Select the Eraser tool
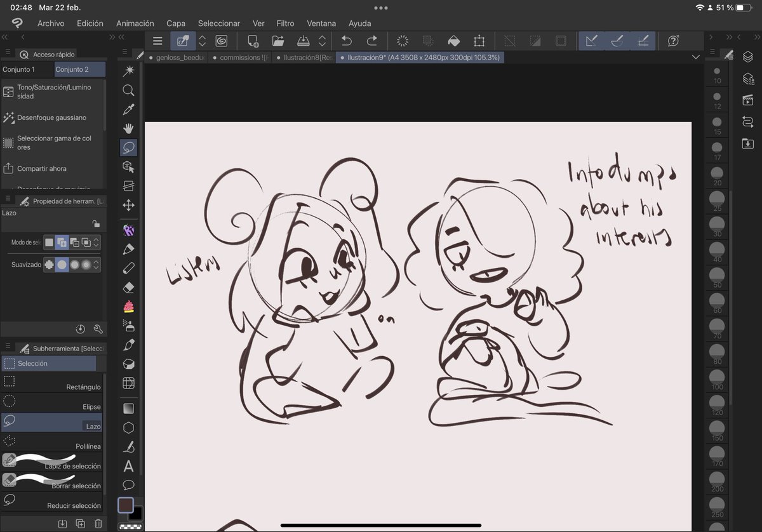Viewport: 762px width, 532px height. pyautogui.click(x=129, y=287)
